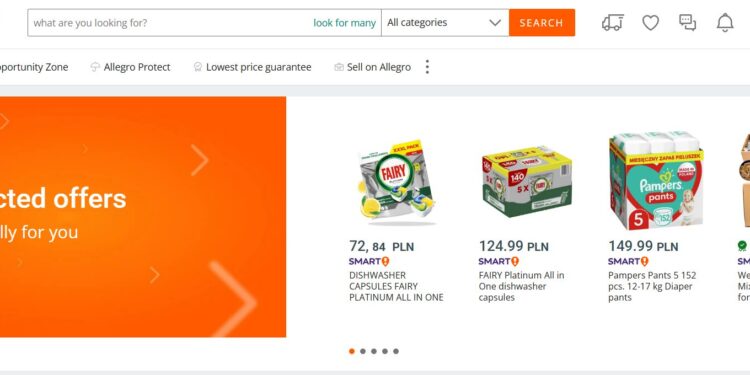Open favorites heart icon

tap(651, 22)
